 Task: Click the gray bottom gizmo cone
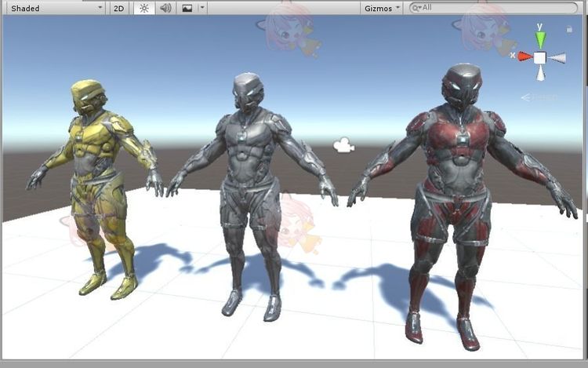pos(540,73)
